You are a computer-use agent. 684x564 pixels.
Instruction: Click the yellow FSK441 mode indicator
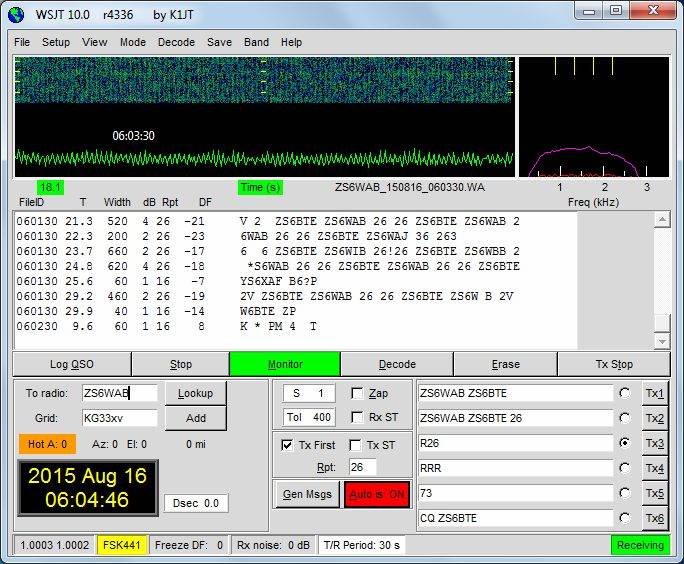point(122,545)
